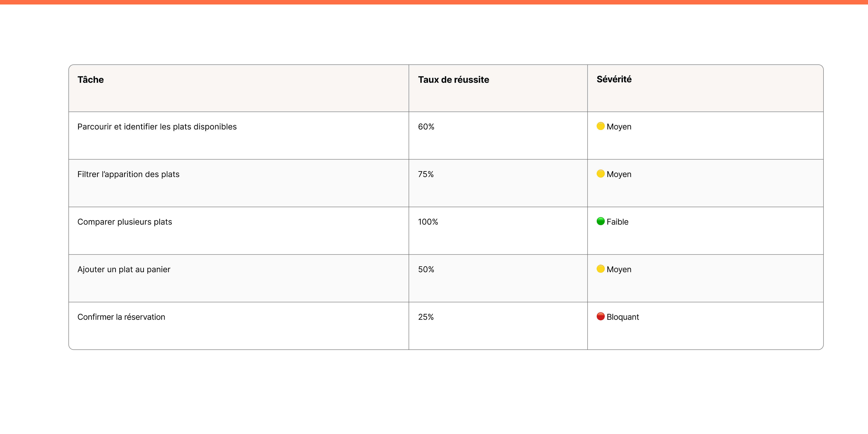
Task: Click the 'Comparer plusieurs plats' cell
Action: [x=238, y=230]
